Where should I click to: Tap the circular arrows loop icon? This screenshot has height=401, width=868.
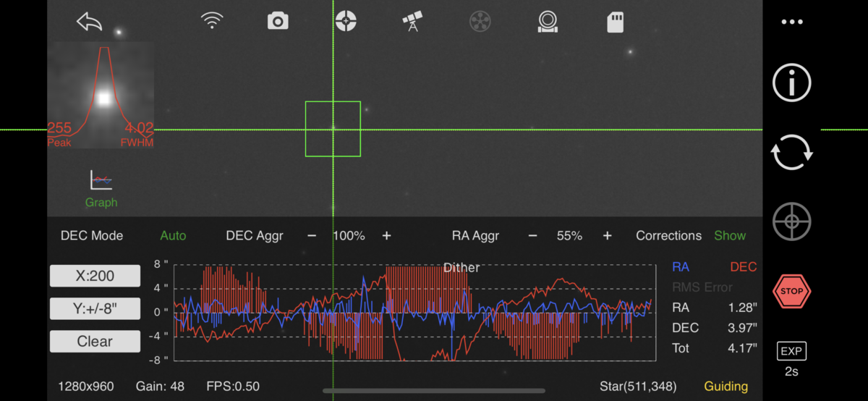pyautogui.click(x=792, y=152)
